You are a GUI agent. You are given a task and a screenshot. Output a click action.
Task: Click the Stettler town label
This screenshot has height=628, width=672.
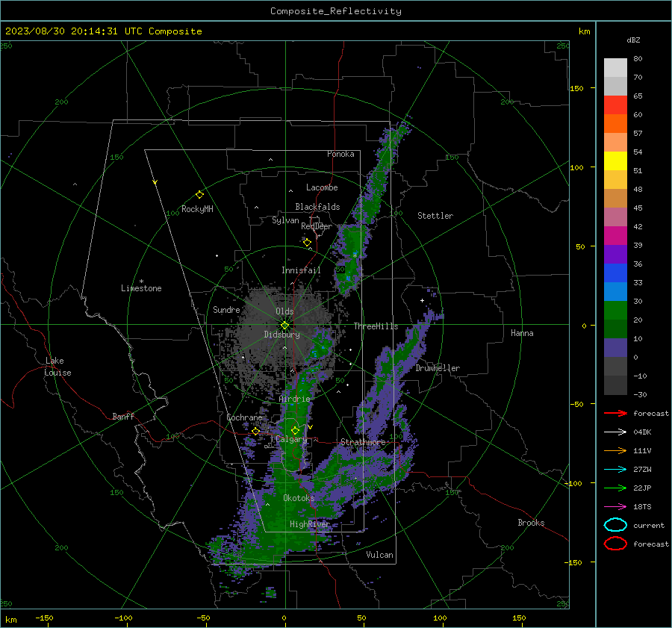435,216
